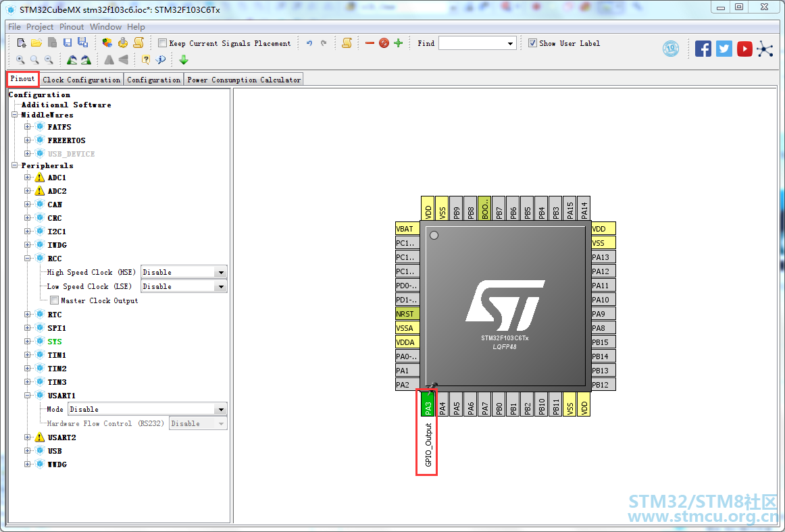
Task: Tick the Master Clock Output checkbox
Action: [x=55, y=300]
